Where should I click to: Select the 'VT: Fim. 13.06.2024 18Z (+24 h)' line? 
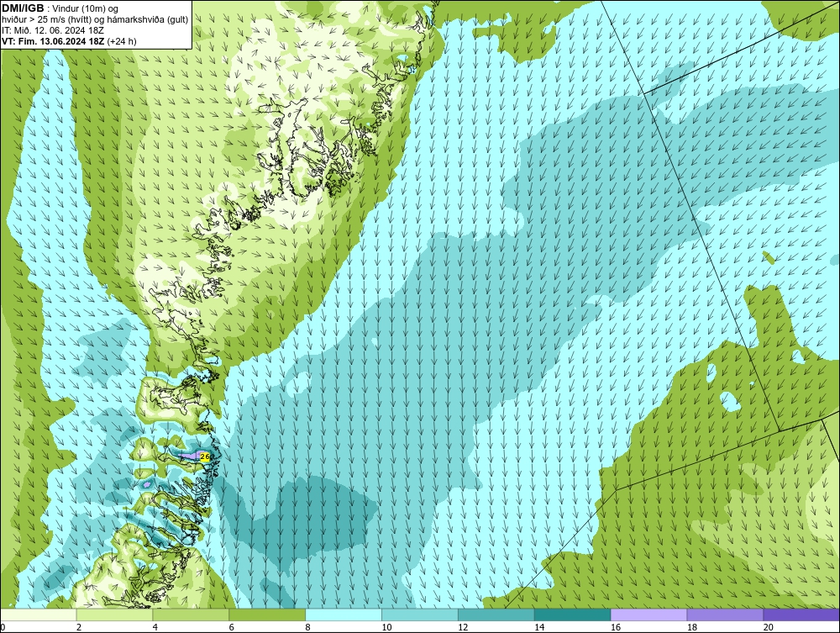tap(69, 41)
